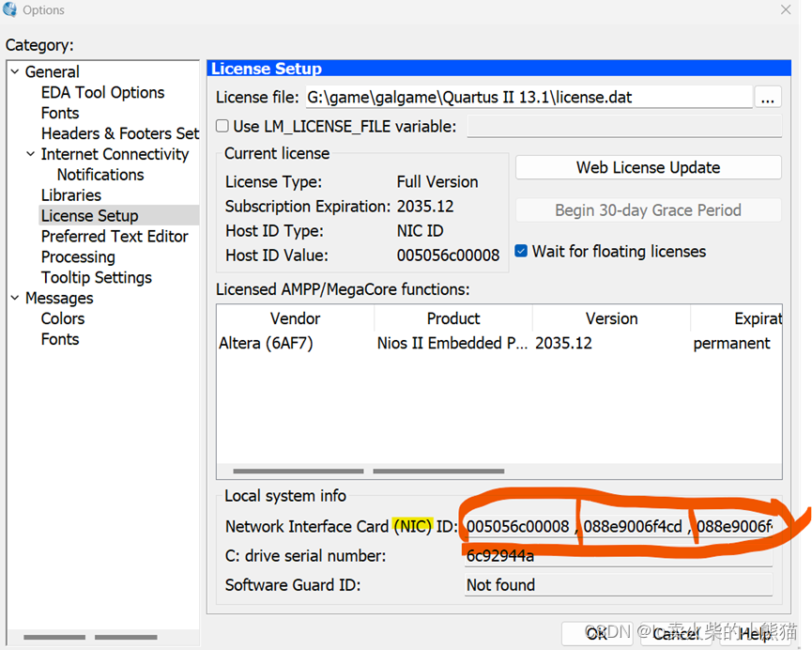
Task: Select Preferred Text Editor category
Action: (115, 237)
